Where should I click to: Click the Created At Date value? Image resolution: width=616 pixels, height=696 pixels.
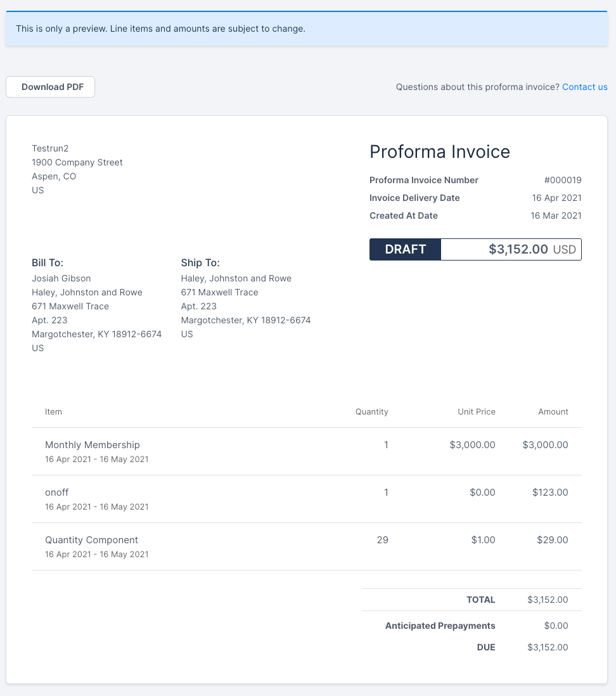pos(556,216)
